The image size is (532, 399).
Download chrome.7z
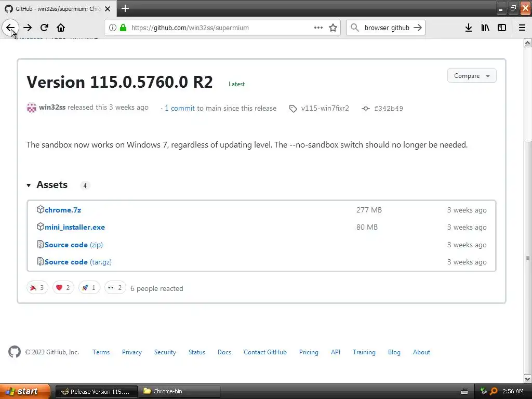click(x=63, y=210)
